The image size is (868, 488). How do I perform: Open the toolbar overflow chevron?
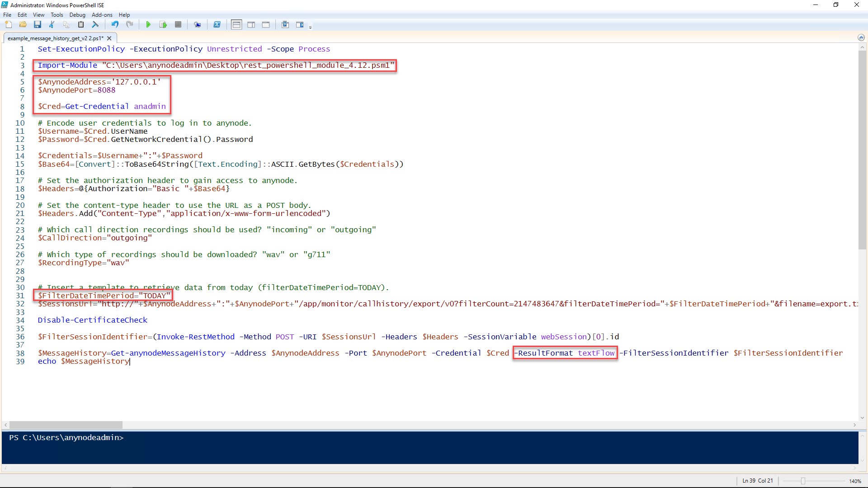tap(311, 26)
